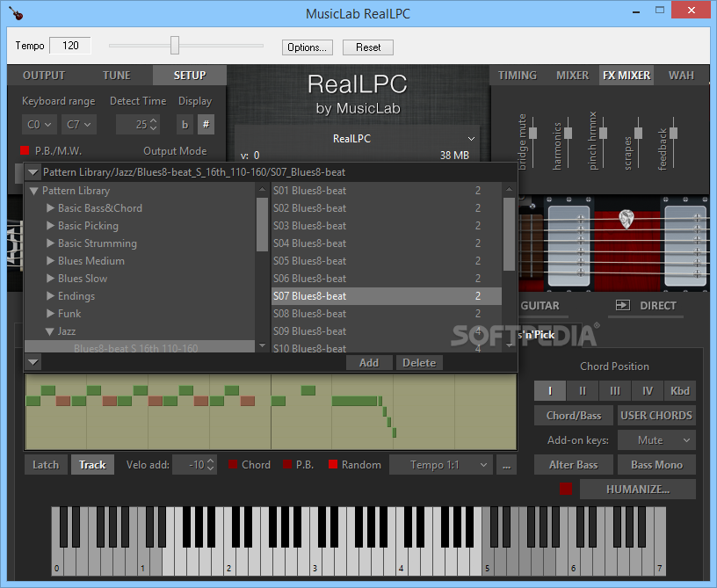Toggle the Latch button
This screenshot has width=717, height=588.
[x=46, y=465]
